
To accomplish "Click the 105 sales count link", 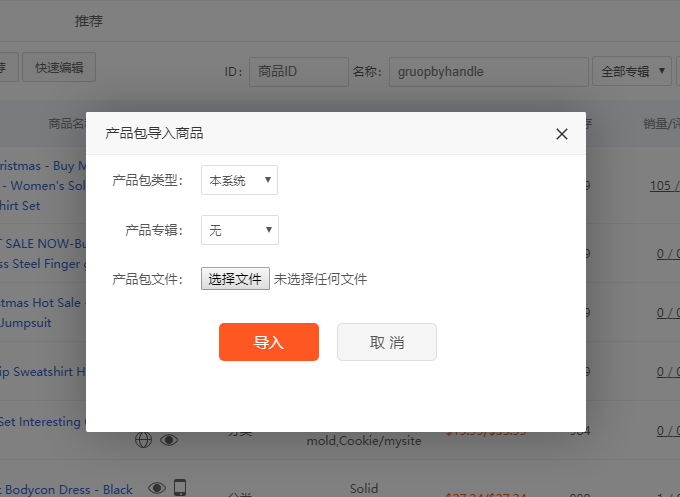I will point(664,186).
